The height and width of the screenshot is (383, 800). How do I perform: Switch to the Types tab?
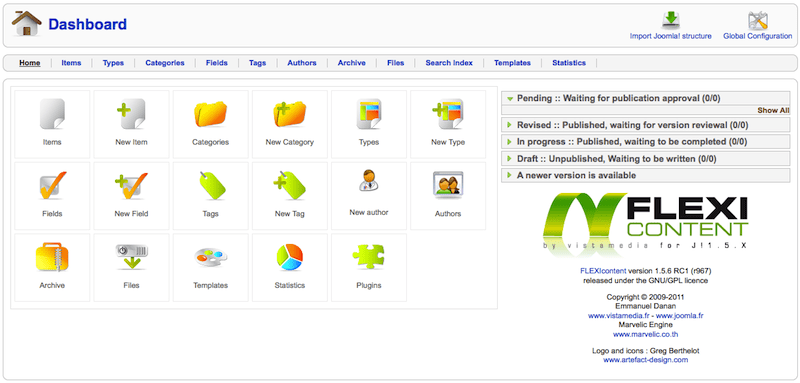pos(113,63)
